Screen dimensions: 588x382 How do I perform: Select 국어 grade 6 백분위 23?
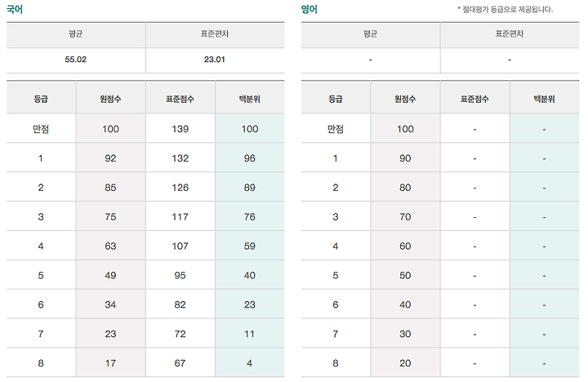tap(250, 304)
